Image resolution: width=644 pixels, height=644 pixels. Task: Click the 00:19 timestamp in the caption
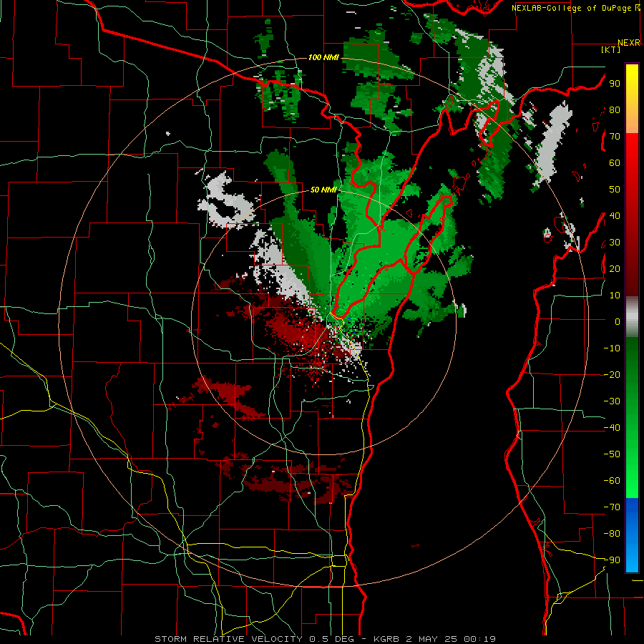[x=479, y=639]
